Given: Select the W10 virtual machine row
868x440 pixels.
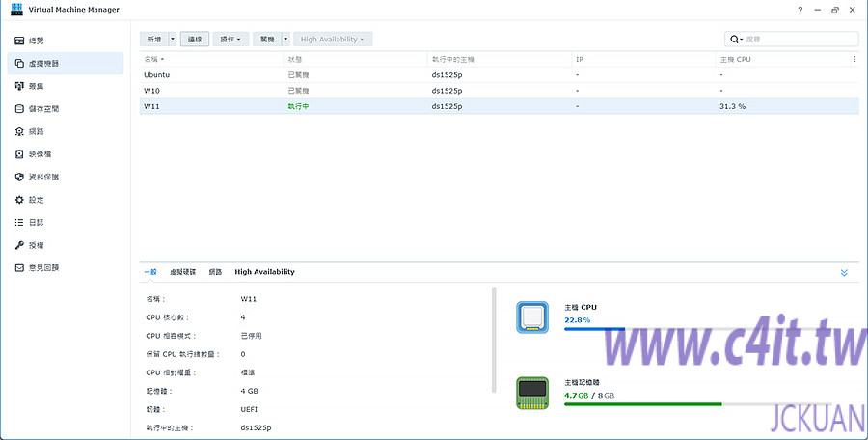Looking at the screenshot, I should (x=499, y=91).
